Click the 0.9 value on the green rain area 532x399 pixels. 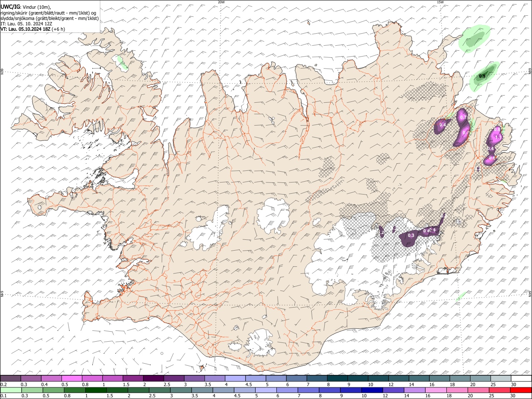coord(482,76)
